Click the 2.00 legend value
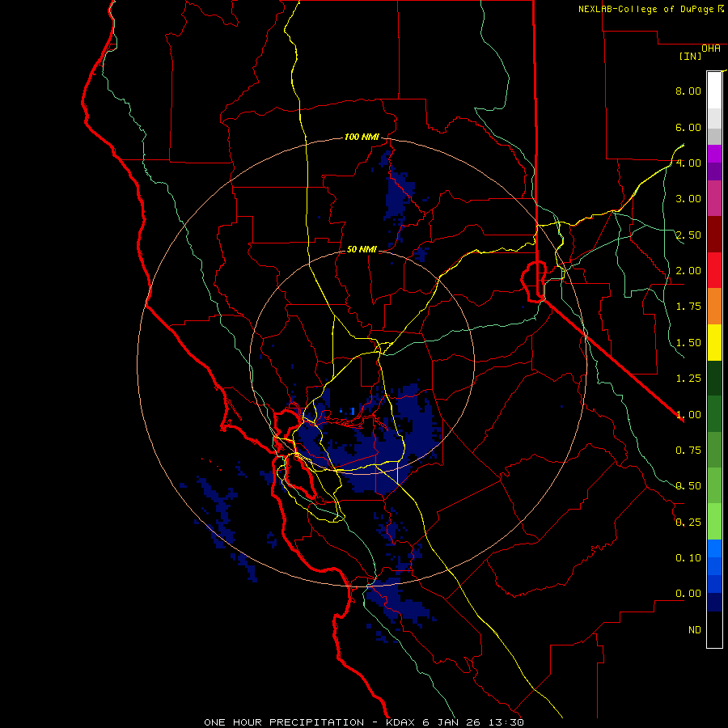This screenshot has height=728, width=728. tap(688, 271)
